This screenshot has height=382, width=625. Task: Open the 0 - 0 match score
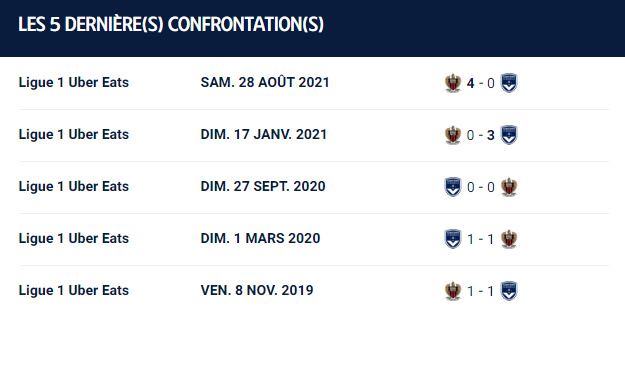[481, 187]
